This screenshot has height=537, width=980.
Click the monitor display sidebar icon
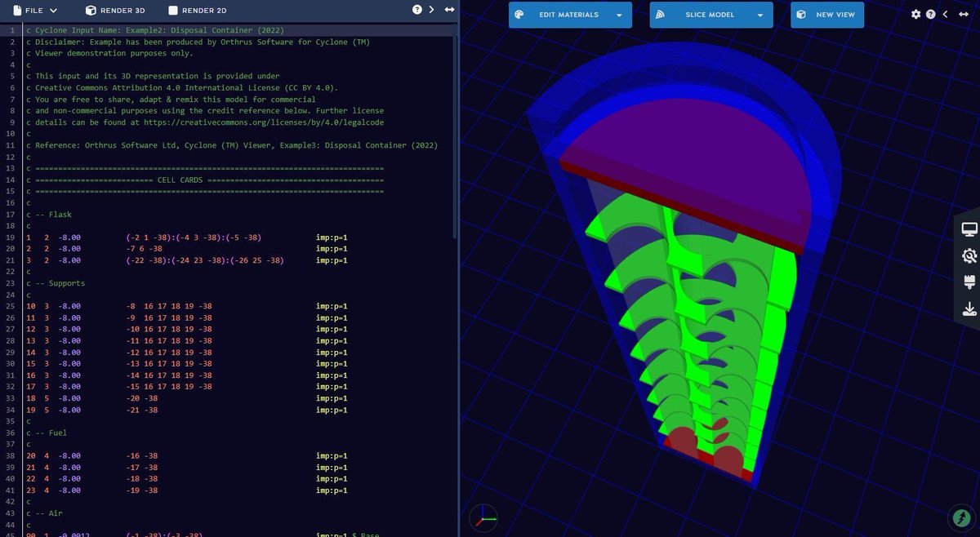(969, 229)
